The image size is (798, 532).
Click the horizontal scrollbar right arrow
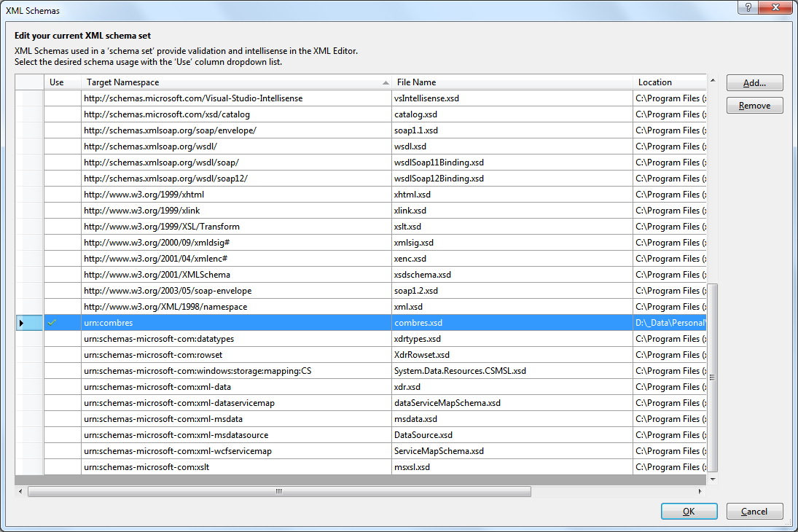[700, 491]
